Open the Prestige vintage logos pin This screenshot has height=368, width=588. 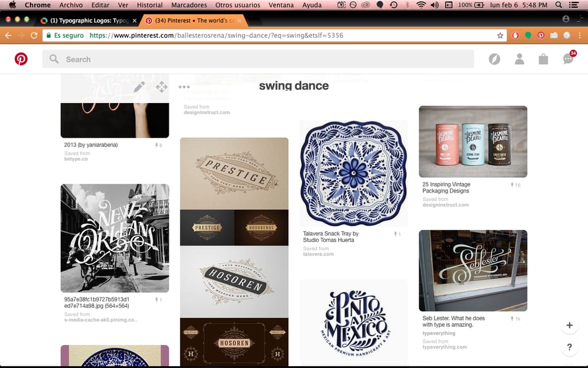point(235,251)
